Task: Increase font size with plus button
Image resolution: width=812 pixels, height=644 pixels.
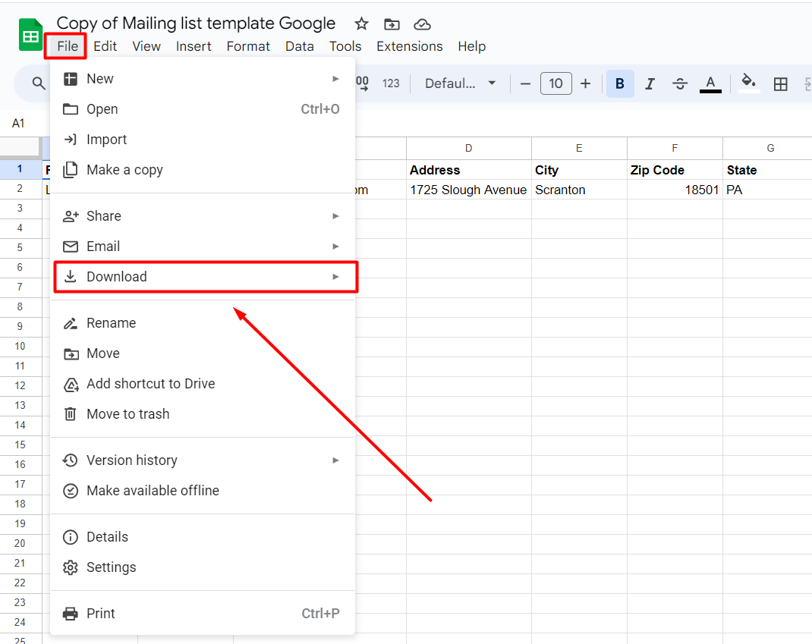Action: 585,83
